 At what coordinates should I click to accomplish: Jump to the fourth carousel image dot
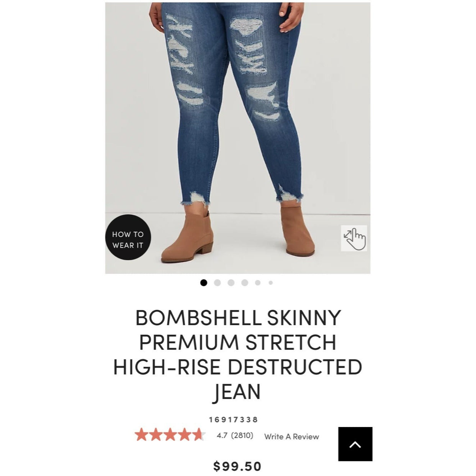[x=245, y=283]
